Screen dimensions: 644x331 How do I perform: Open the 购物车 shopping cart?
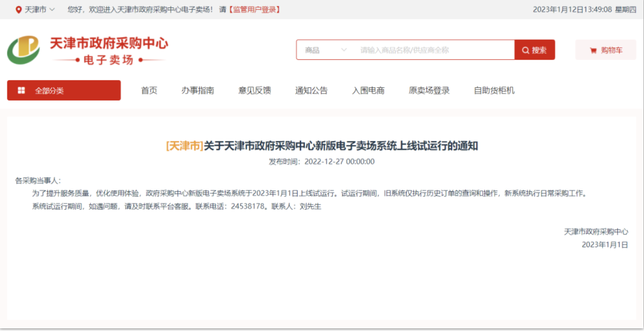[606, 50]
